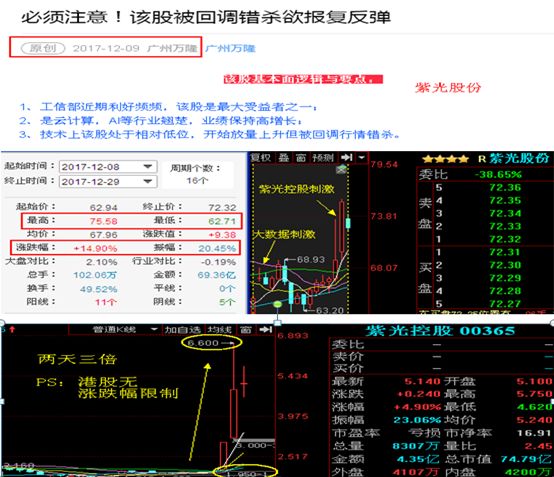Click the 最高 value 75.58
Screen dimensions: 554x477
(x=103, y=221)
